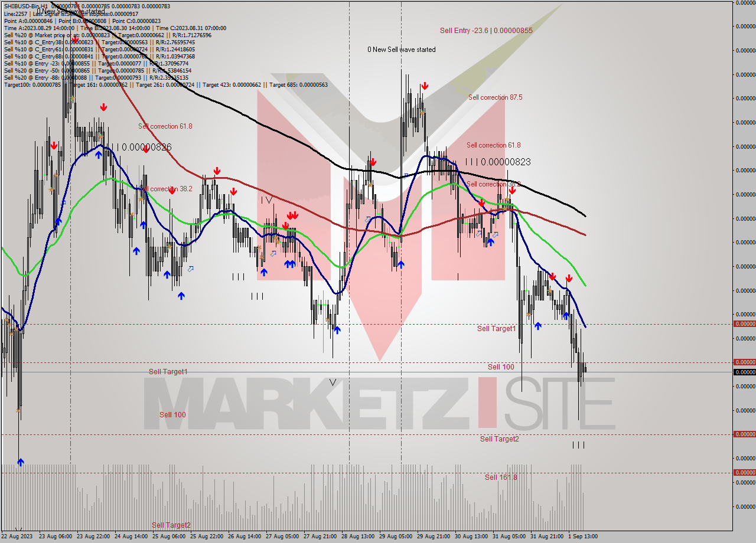Click the 26 Aug 14:00 time axis label
Screen dimensions: 756x543
click(x=244, y=537)
